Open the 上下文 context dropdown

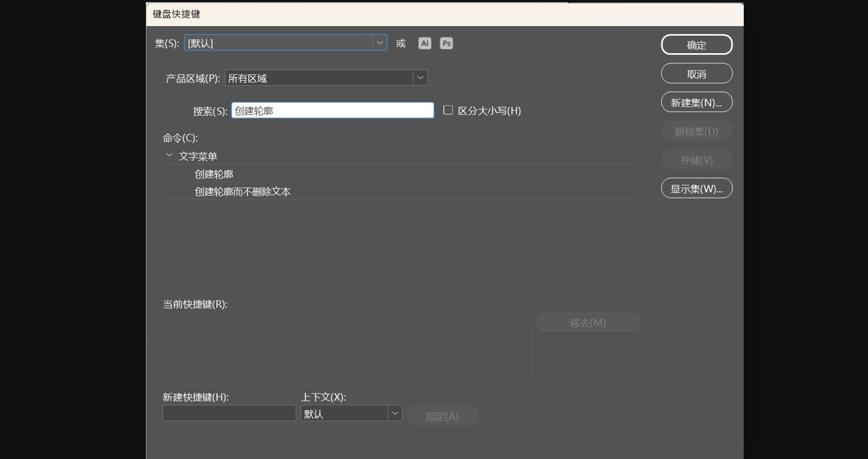[351, 413]
